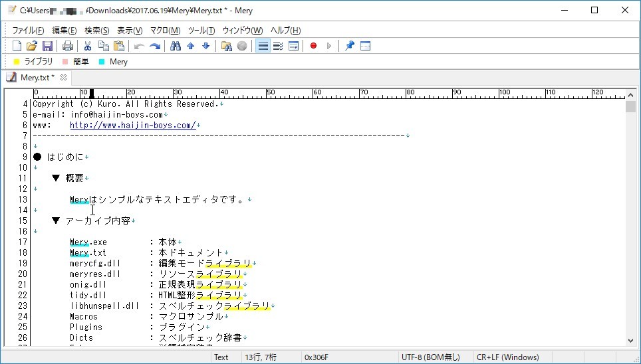
Task: Toggle the cyan Mery marker
Action: tap(113, 62)
